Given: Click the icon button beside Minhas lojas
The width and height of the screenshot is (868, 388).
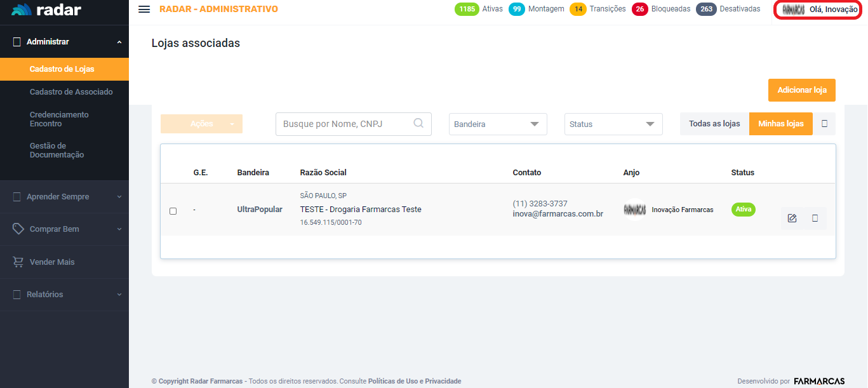Looking at the screenshot, I should (824, 124).
